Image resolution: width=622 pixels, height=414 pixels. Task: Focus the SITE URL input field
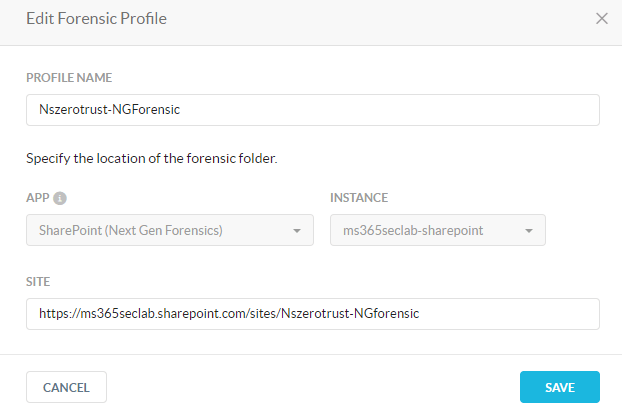(313, 314)
